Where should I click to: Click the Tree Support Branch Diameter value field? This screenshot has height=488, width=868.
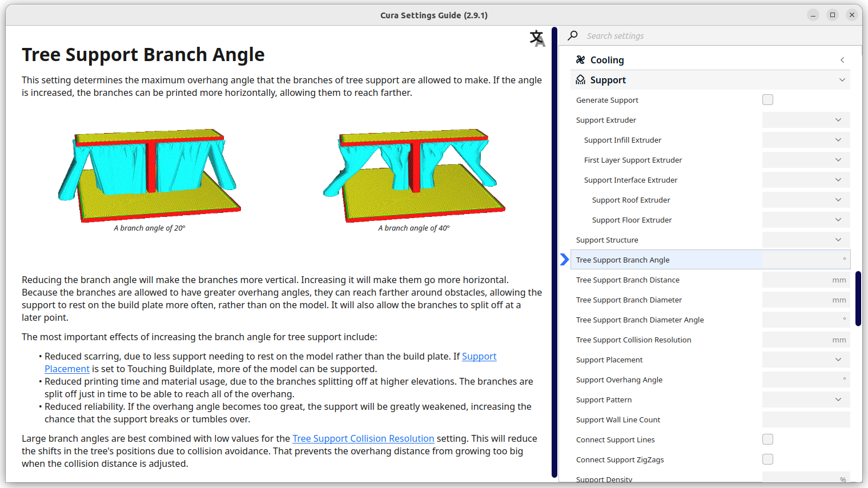click(806, 300)
